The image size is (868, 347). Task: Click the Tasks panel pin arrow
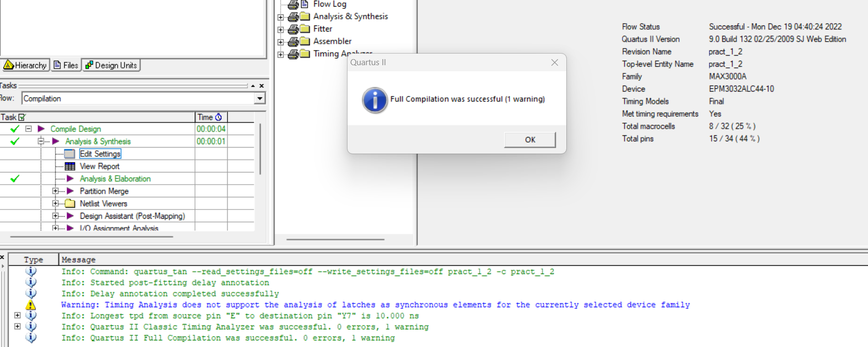click(253, 86)
